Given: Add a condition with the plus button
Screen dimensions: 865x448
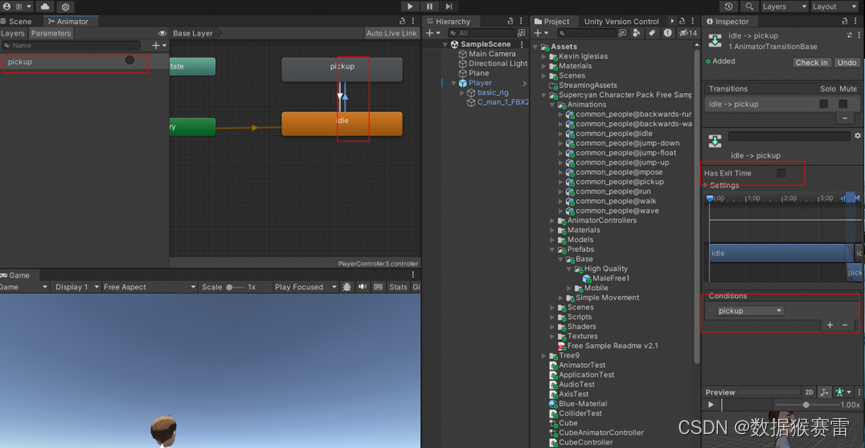Looking at the screenshot, I should pos(830,325).
